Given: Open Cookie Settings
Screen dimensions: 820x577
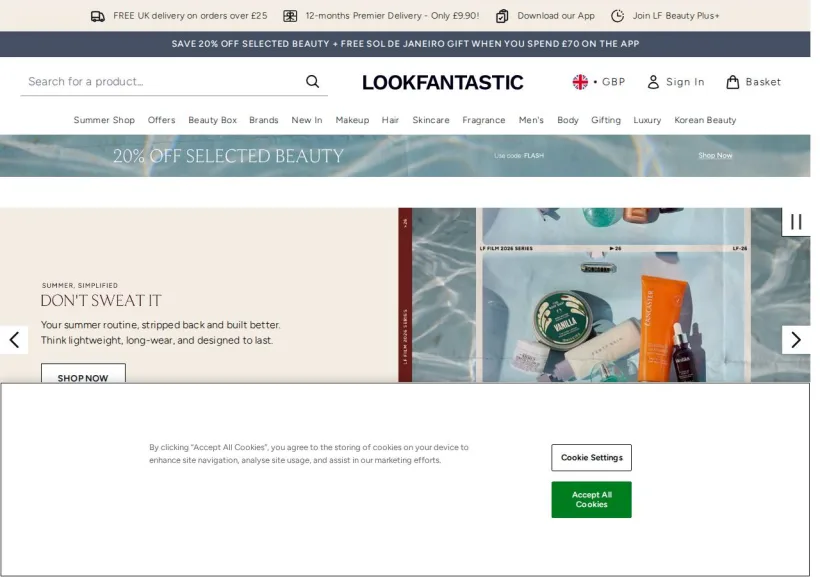Looking at the screenshot, I should (x=591, y=458).
